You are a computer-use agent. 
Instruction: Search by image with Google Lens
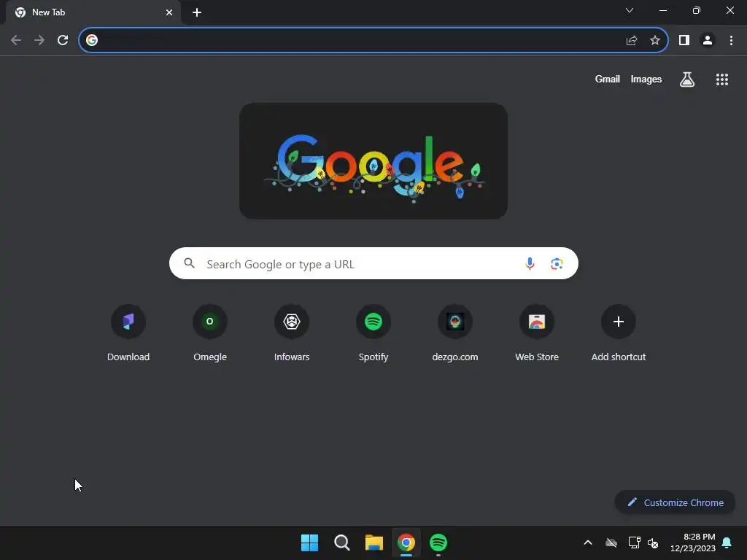[557, 263]
